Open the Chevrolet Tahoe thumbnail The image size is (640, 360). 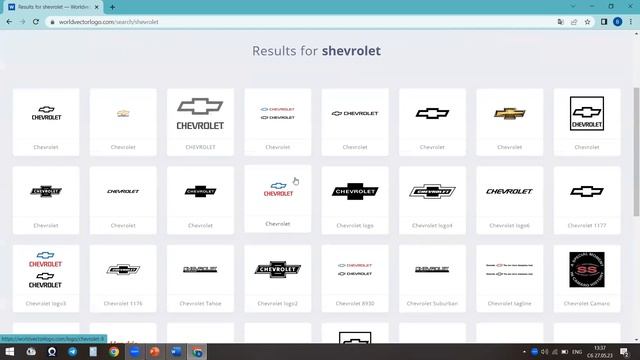tap(200, 269)
